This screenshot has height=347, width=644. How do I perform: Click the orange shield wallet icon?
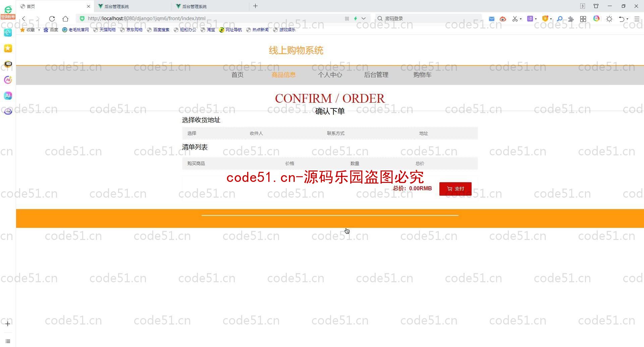point(545,19)
